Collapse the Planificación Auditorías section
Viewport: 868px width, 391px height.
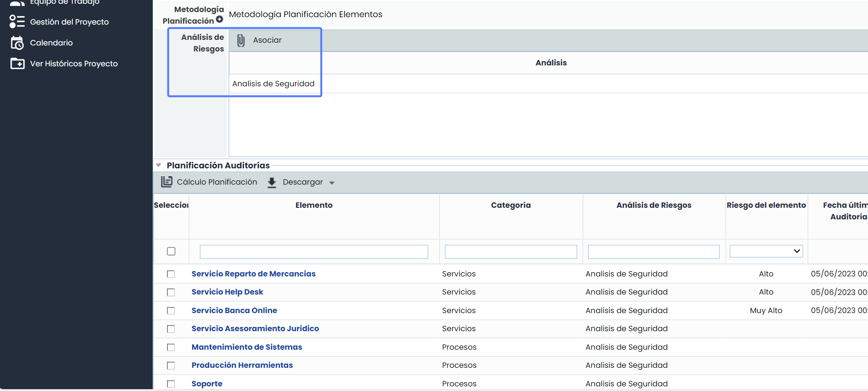pyautogui.click(x=159, y=165)
